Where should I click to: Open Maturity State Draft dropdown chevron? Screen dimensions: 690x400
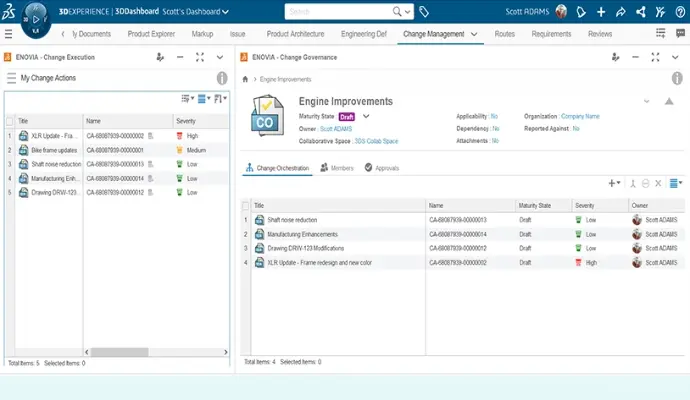[x=366, y=117]
